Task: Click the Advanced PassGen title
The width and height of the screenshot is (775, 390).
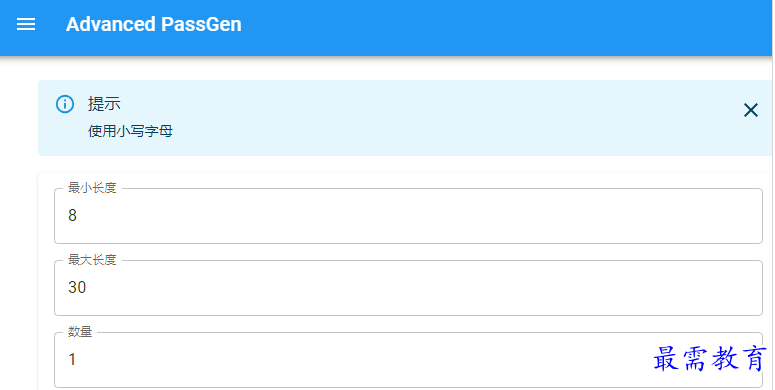Action: (x=154, y=24)
